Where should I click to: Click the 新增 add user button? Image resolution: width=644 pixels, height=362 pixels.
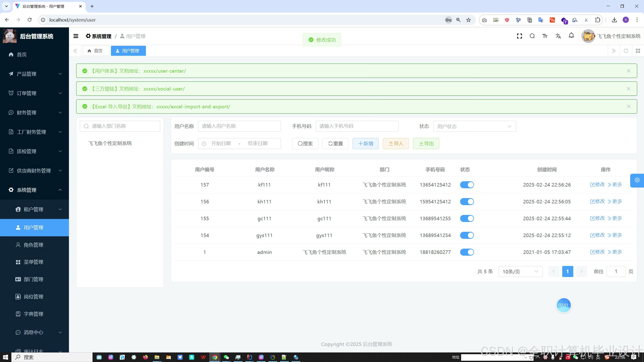pos(365,144)
